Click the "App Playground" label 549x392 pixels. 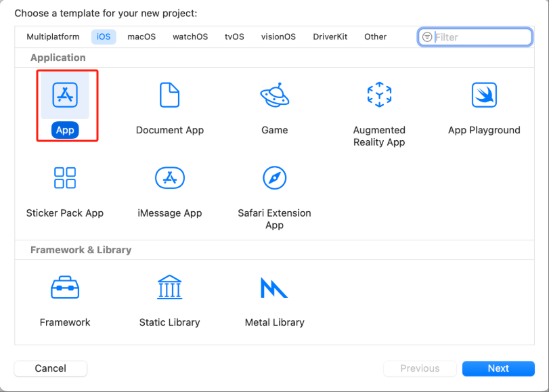pos(484,130)
